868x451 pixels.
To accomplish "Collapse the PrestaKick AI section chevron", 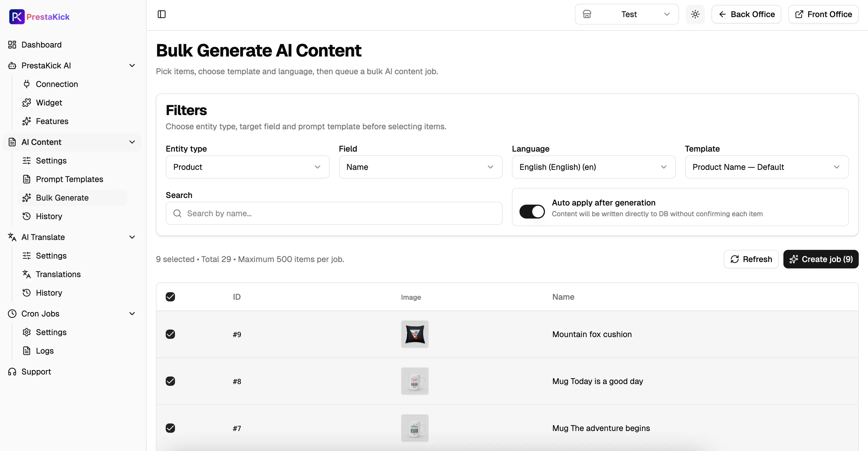I will click(x=132, y=66).
